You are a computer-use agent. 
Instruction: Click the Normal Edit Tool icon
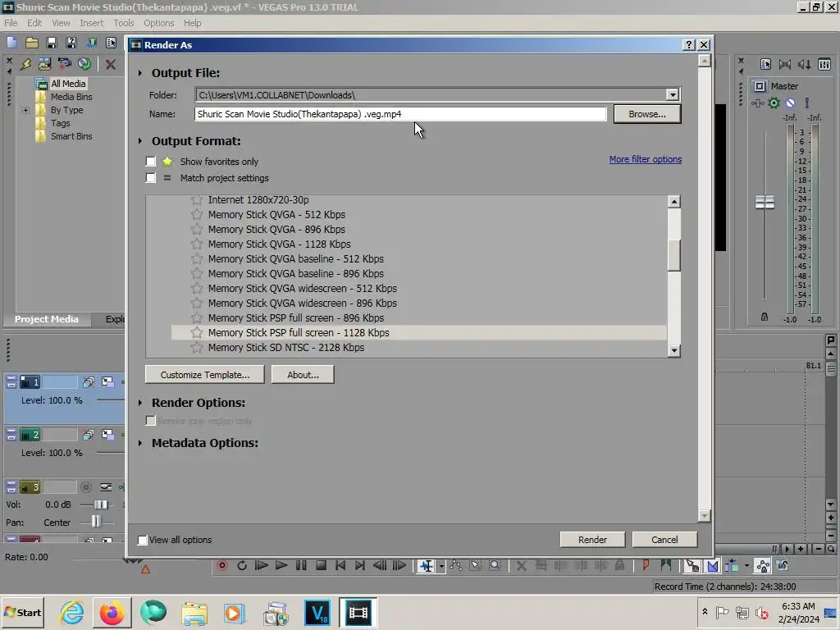tap(427, 565)
